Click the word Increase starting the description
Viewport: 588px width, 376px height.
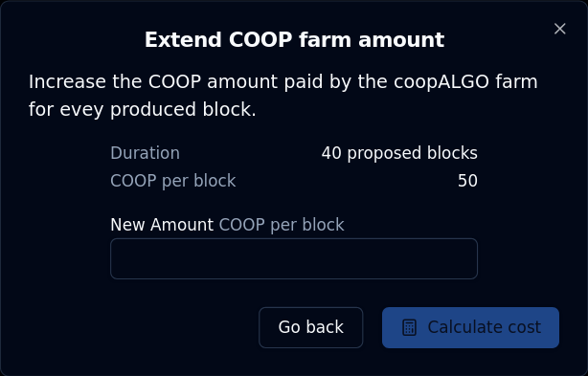[x=67, y=82]
